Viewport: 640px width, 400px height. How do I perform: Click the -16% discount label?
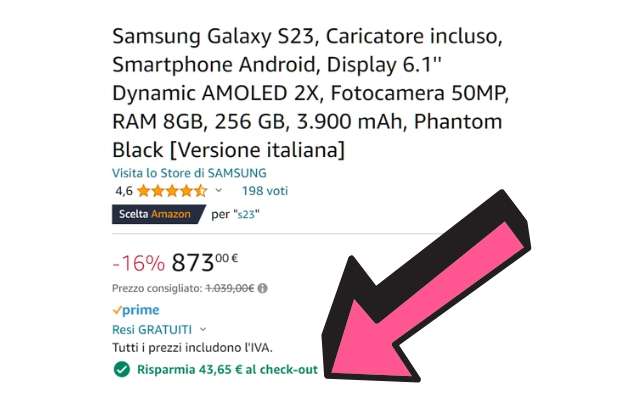click(x=138, y=264)
